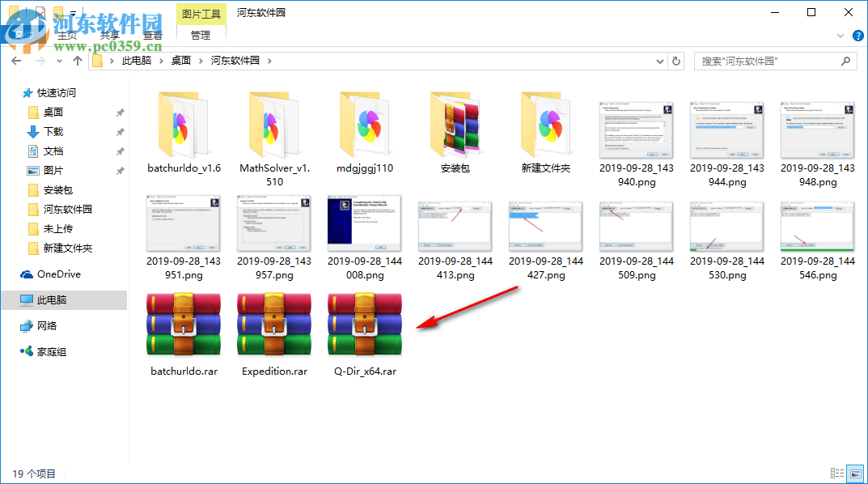Click the Help question mark icon
Image resolution: width=868 pixels, height=484 pixels.
tap(858, 36)
